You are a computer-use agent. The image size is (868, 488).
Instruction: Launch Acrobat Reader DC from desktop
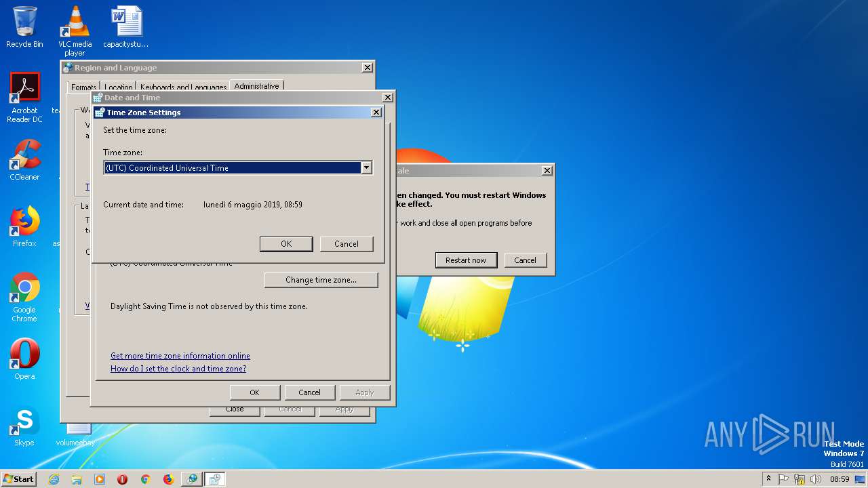coord(24,98)
